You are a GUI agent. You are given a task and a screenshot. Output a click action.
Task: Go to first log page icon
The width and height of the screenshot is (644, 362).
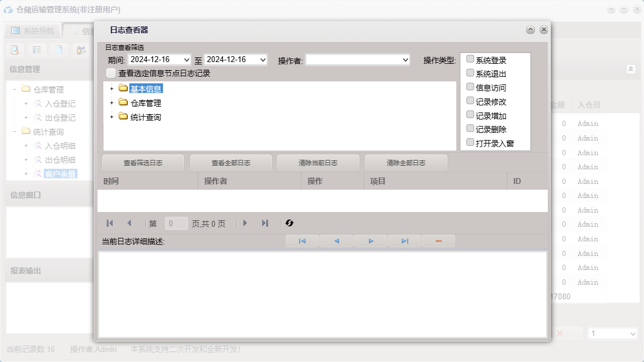[x=110, y=223]
